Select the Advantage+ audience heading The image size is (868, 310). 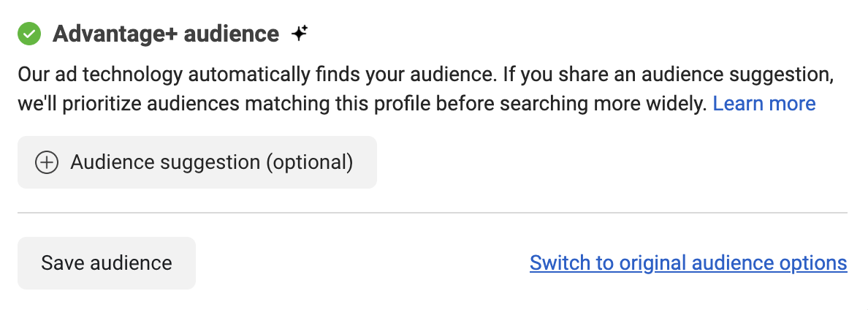pyautogui.click(x=166, y=34)
